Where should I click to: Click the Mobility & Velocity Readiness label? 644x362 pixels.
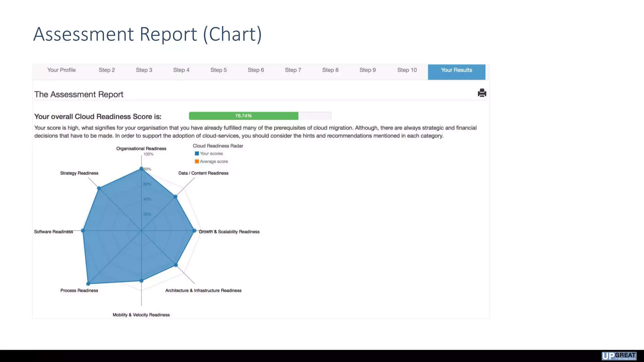(x=141, y=315)
